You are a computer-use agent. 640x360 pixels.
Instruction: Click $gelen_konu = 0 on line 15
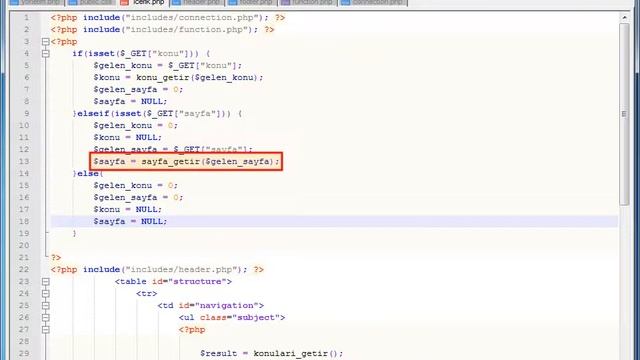[x=136, y=185]
